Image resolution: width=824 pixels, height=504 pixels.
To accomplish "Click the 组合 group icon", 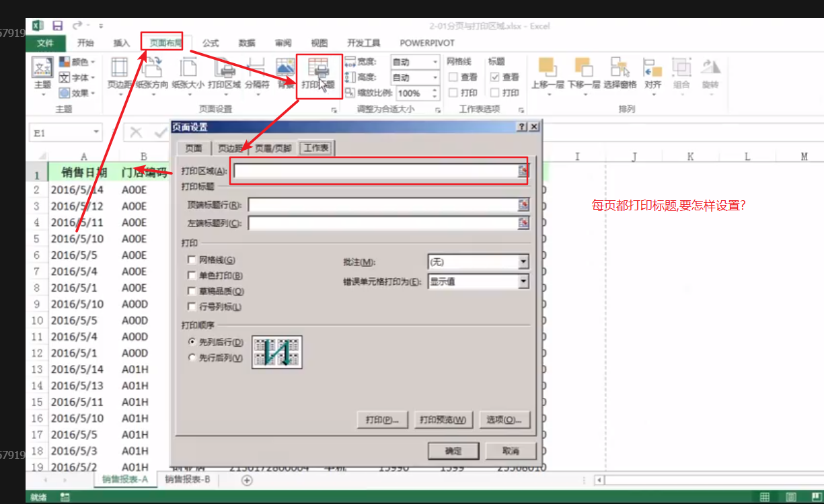I will 681,68.
